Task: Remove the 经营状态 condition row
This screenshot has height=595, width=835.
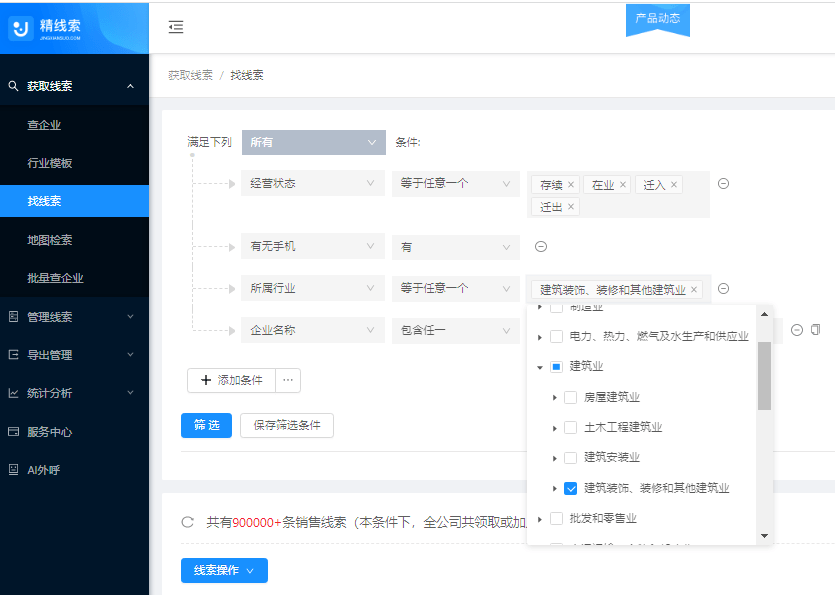Action: coord(723,184)
